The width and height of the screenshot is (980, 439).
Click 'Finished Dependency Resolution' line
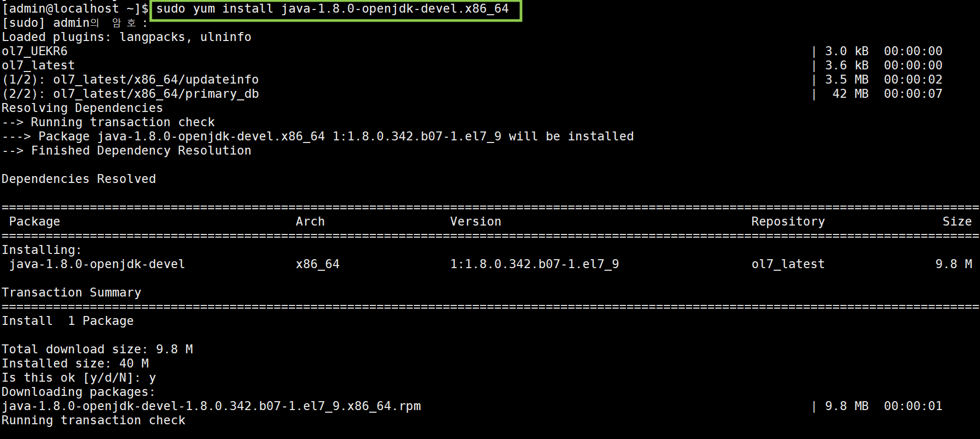pyautogui.click(x=127, y=151)
